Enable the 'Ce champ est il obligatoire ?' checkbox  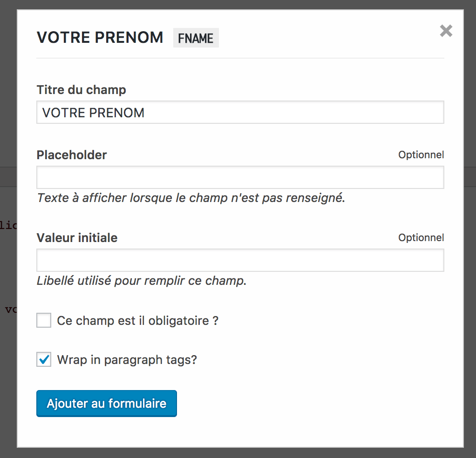click(x=43, y=320)
